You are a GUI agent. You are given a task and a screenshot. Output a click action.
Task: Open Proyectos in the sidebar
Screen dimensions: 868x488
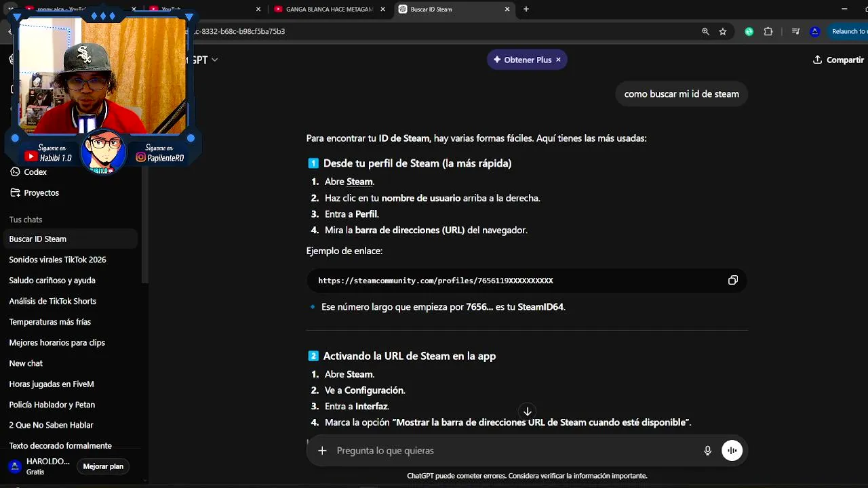click(35, 193)
